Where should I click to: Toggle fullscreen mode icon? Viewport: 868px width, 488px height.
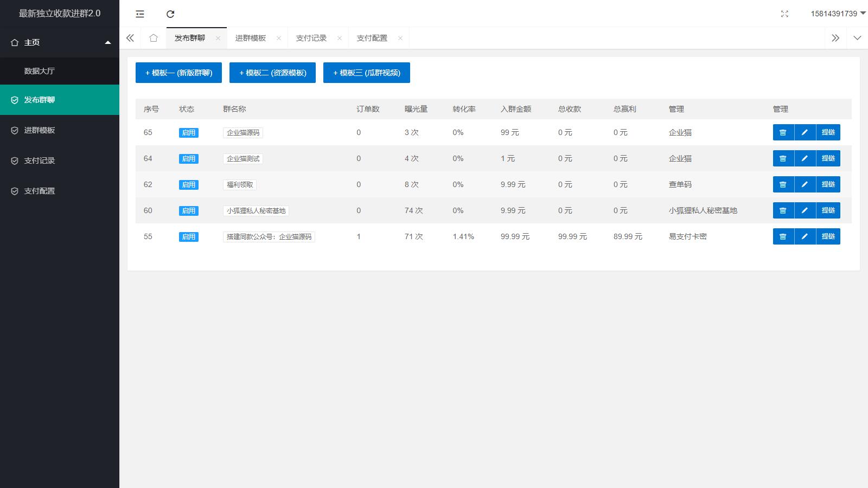coord(784,14)
